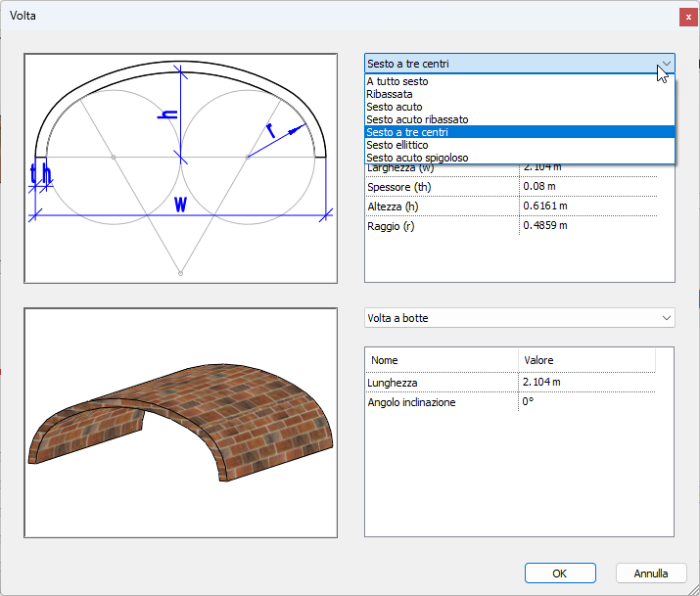Click the OK button
The image size is (700, 596).
(560, 573)
